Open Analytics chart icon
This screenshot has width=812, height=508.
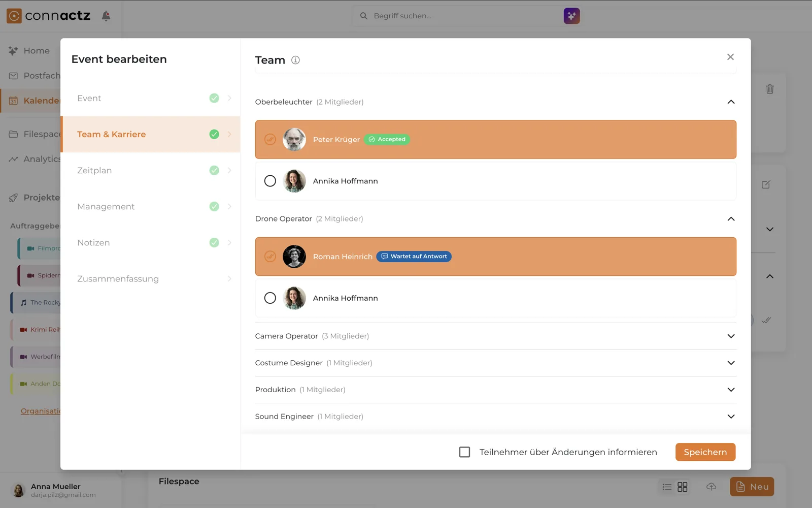(14, 159)
